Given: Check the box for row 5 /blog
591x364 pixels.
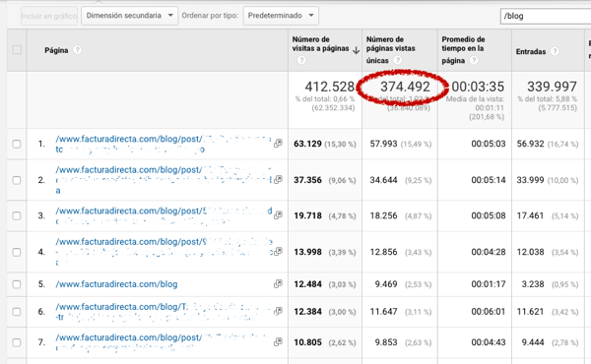Looking at the screenshot, I should pos(17,284).
